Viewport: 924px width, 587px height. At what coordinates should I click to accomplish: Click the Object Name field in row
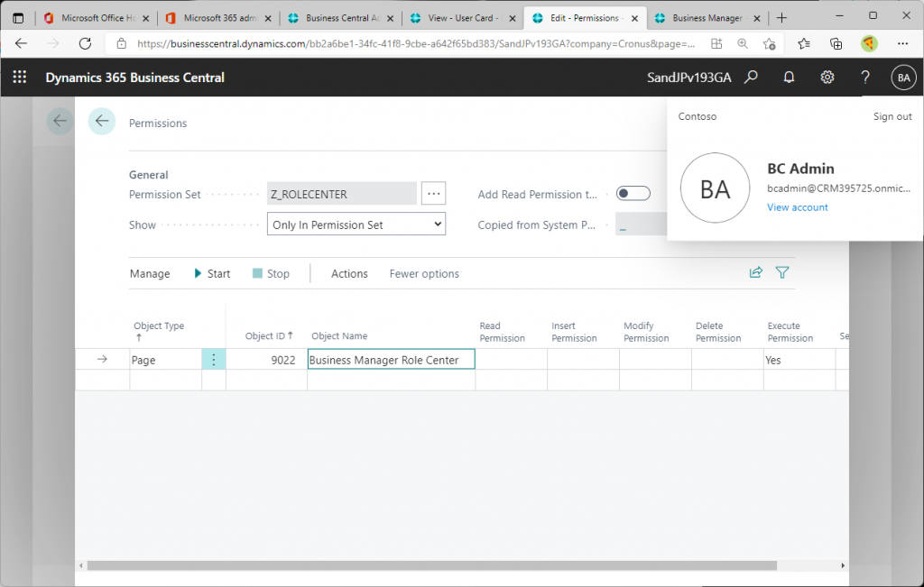coord(391,360)
